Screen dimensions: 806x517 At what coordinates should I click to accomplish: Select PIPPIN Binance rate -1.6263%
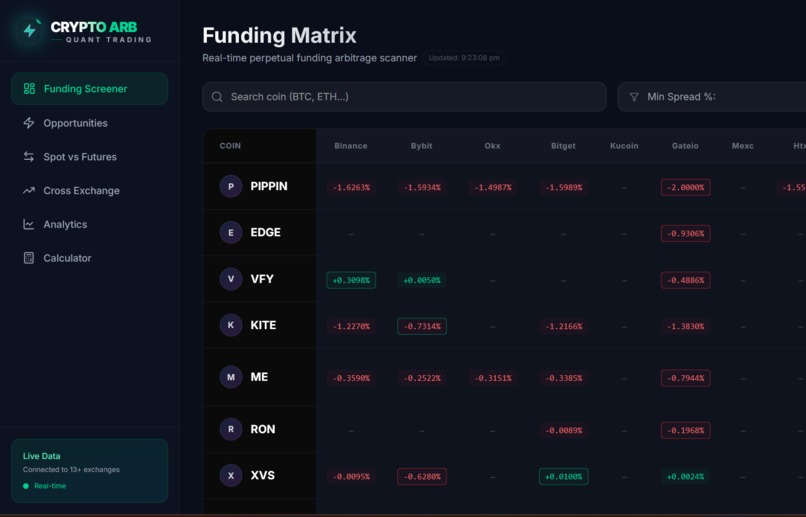(x=351, y=187)
